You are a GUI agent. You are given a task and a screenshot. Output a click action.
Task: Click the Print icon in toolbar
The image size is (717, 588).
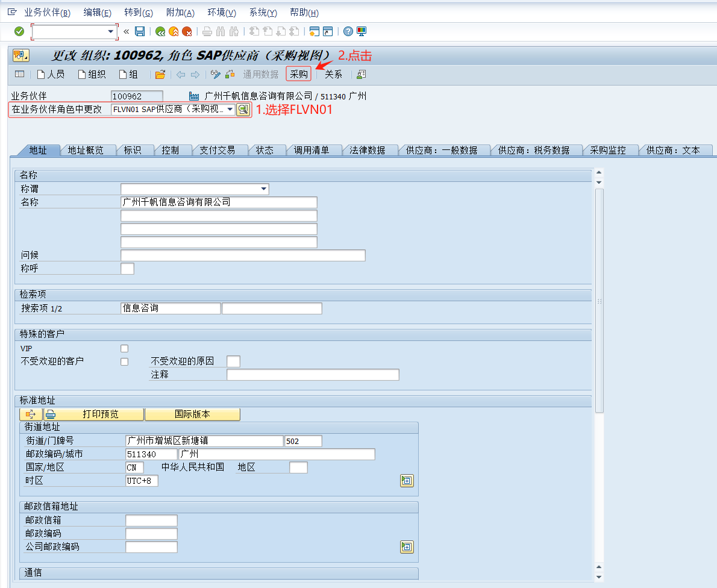pyautogui.click(x=207, y=31)
